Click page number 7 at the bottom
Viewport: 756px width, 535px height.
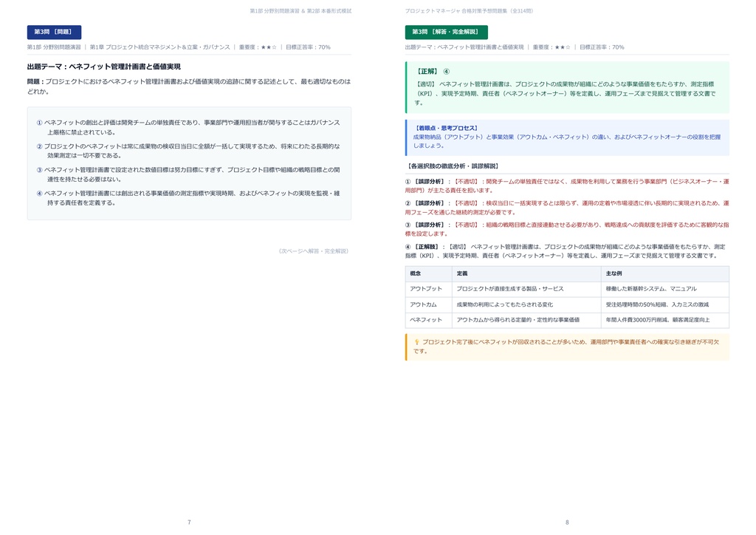tap(189, 522)
